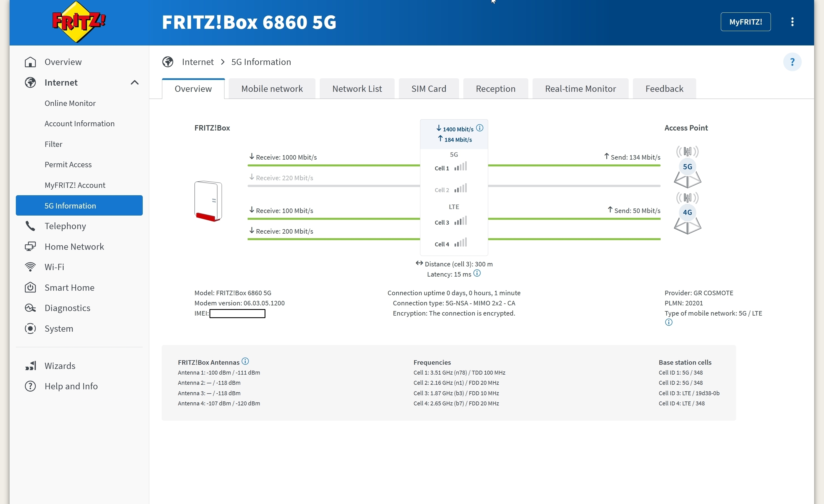
Task: Click the breadcrumb globe icon
Action: [x=168, y=62]
